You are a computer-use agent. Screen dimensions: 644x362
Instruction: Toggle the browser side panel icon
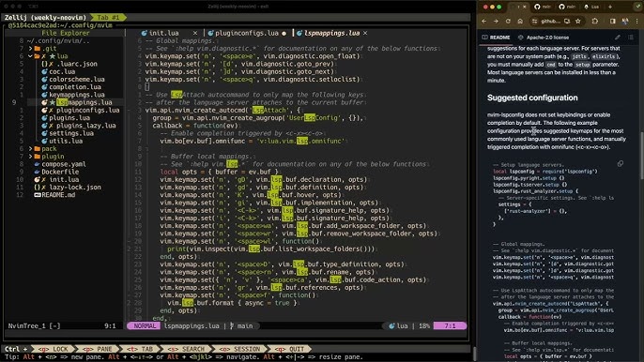point(612,22)
